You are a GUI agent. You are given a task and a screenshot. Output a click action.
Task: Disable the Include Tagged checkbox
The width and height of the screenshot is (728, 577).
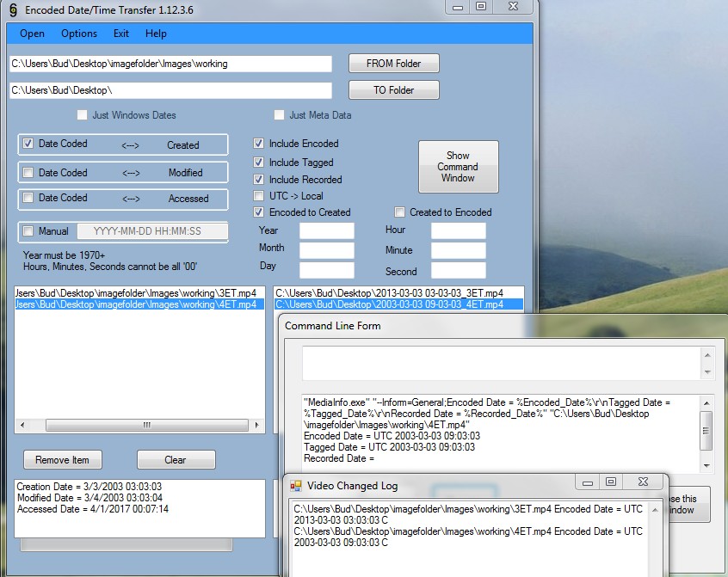pos(259,163)
